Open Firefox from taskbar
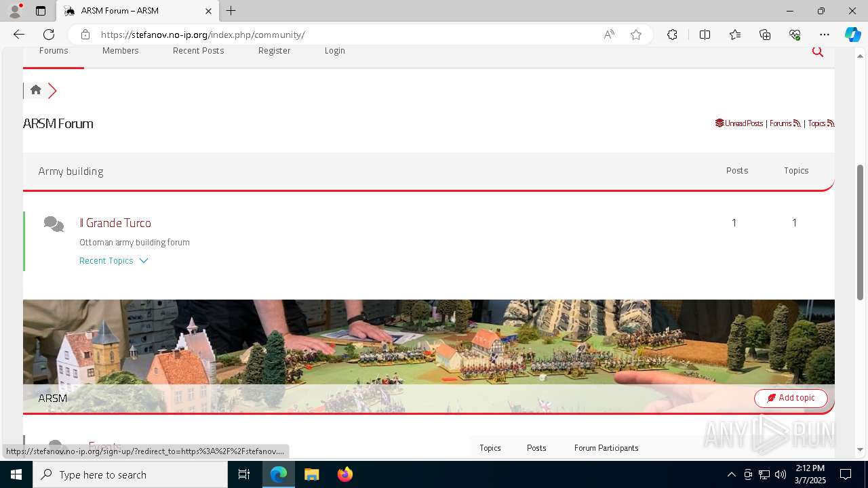868x488 pixels. (x=345, y=474)
